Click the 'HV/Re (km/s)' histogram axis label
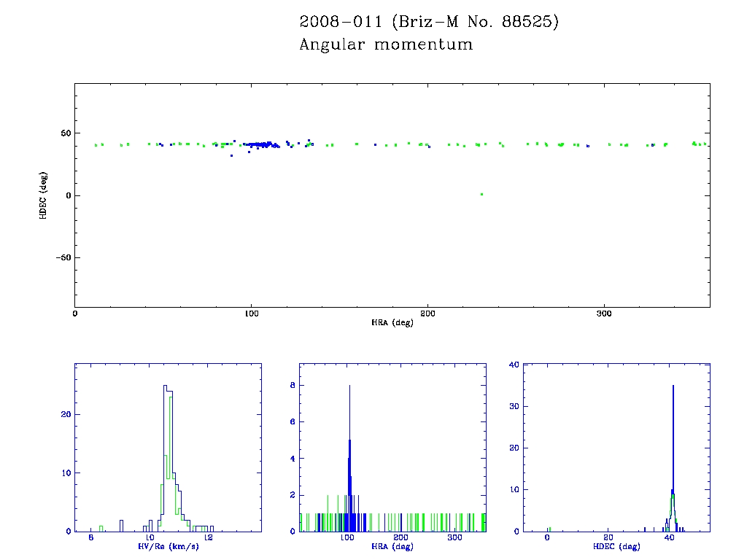The height and width of the screenshot is (560, 747). pos(168,546)
